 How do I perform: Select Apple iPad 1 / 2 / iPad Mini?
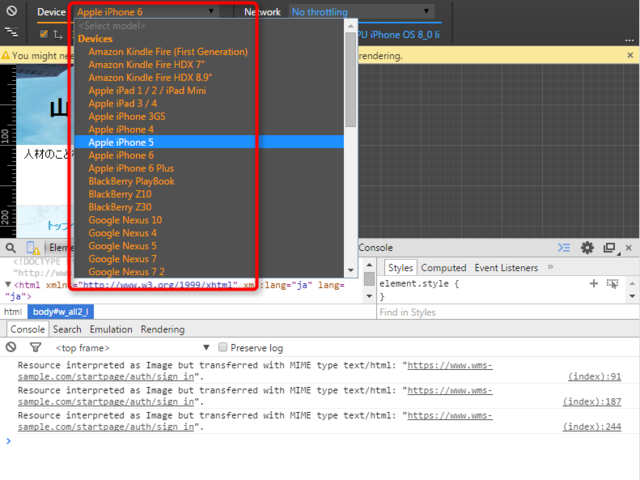209,91
